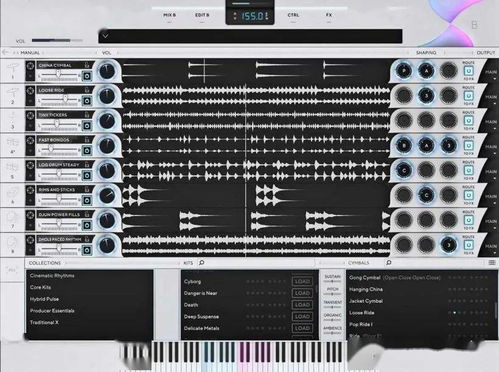Click the search magnifier beside CYMBALS
The image size is (499, 372).
coord(389,263)
